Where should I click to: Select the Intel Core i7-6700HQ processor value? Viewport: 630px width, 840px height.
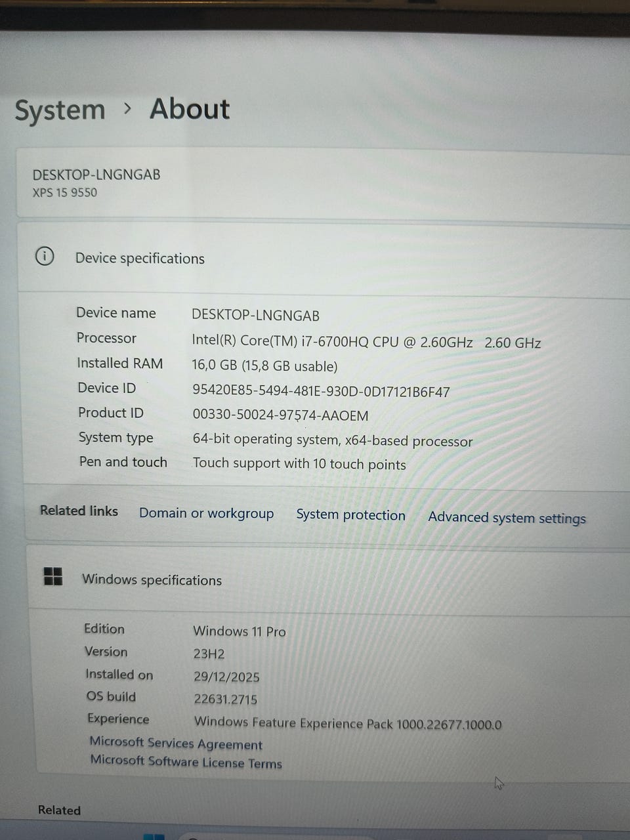[x=366, y=342]
